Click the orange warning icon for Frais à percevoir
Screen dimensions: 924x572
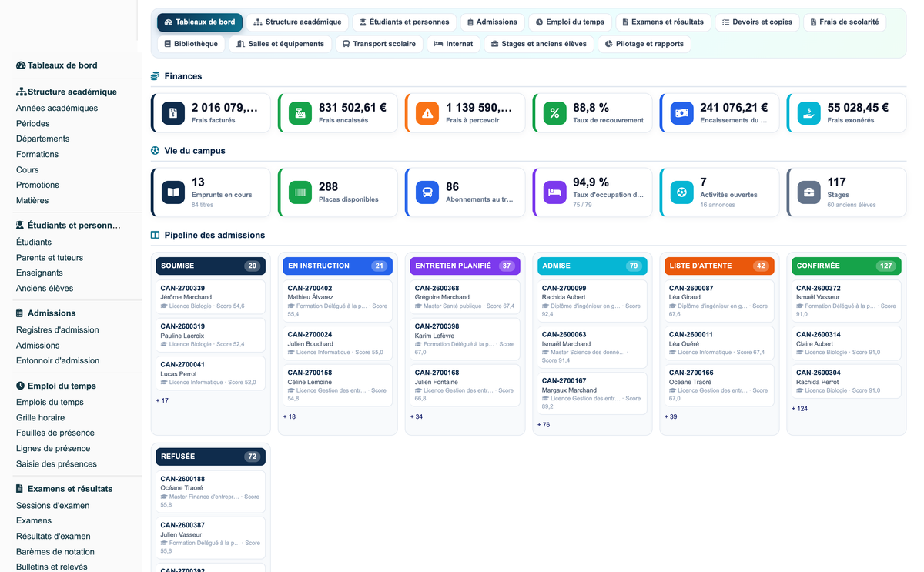[x=427, y=113]
